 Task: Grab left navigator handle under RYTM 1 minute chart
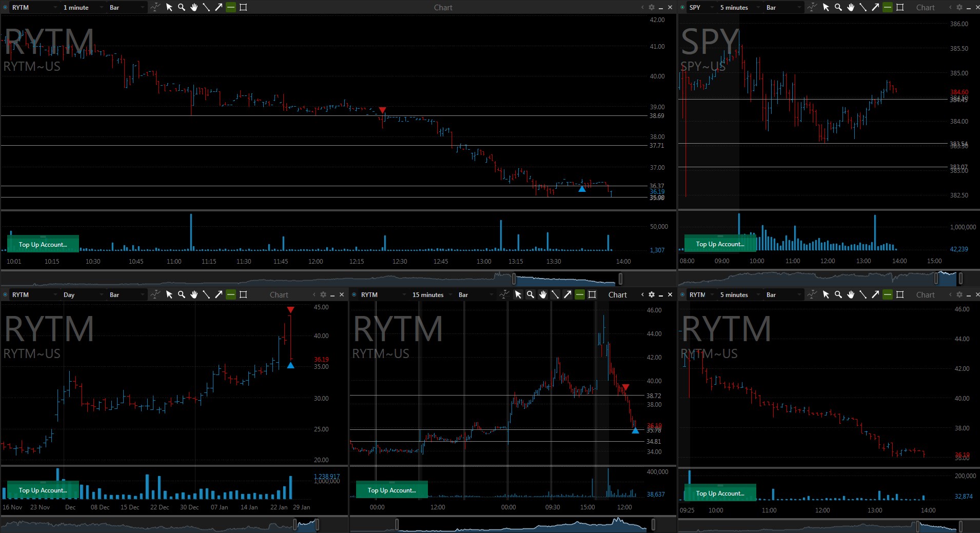click(x=514, y=279)
